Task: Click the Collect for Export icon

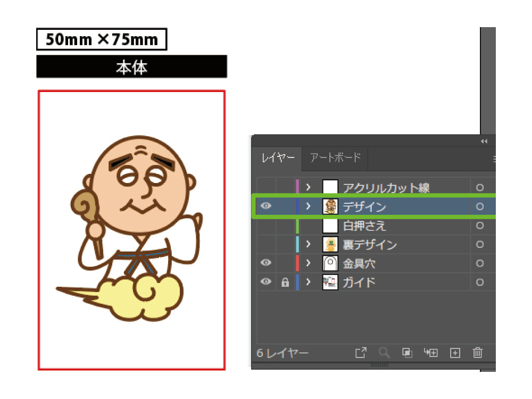Action: (361, 353)
